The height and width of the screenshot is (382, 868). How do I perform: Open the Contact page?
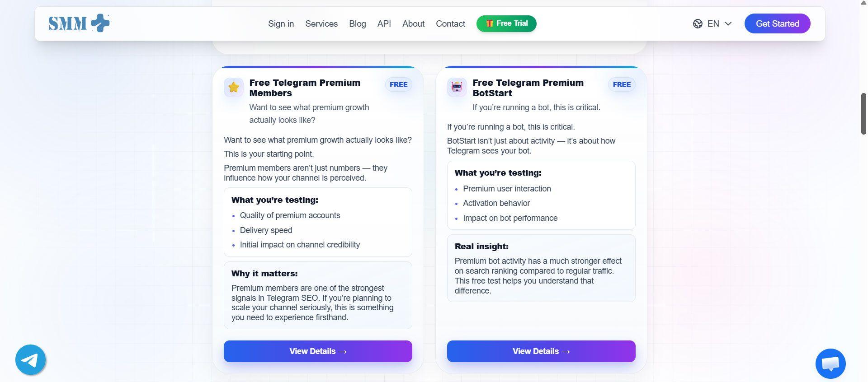(450, 24)
